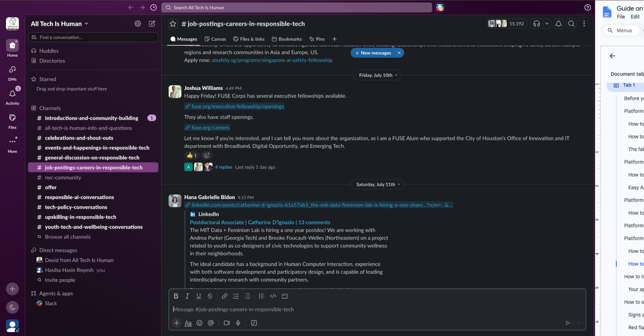Toggle italic formatting
This screenshot has width=644, height=336.
(x=187, y=296)
